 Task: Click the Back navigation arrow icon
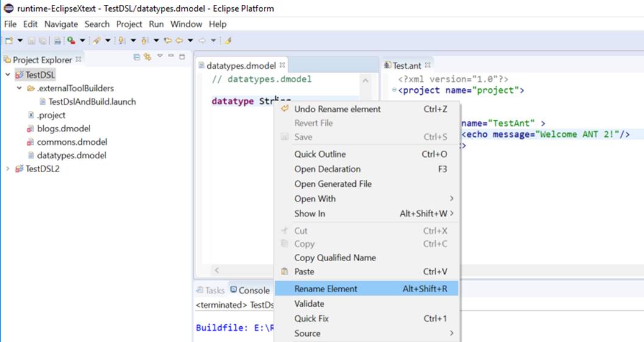(179, 41)
